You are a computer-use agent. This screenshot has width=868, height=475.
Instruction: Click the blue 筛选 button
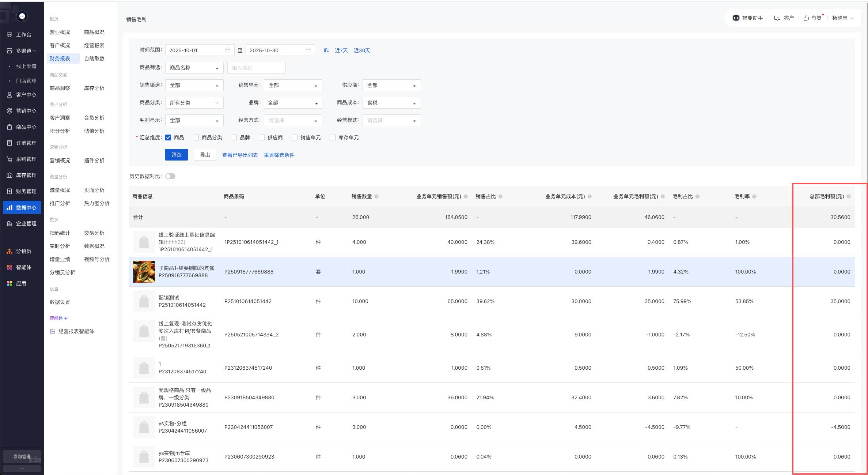tap(176, 155)
